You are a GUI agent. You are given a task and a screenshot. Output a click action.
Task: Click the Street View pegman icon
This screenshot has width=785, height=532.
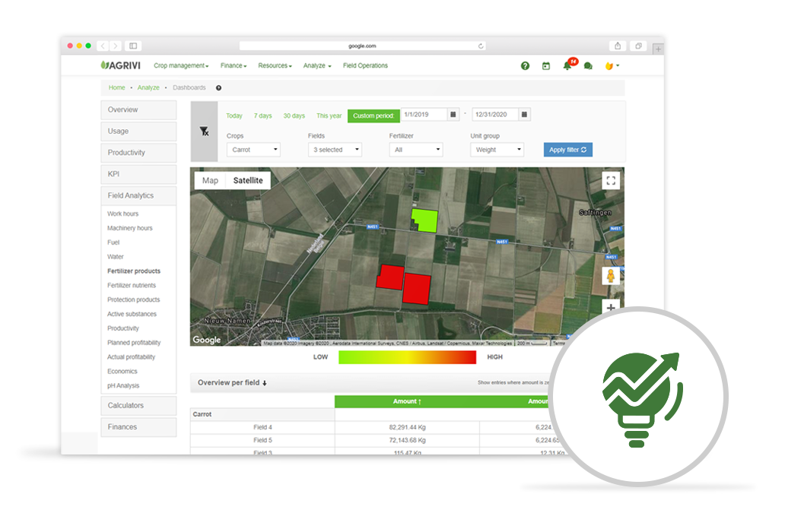coord(611,275)
